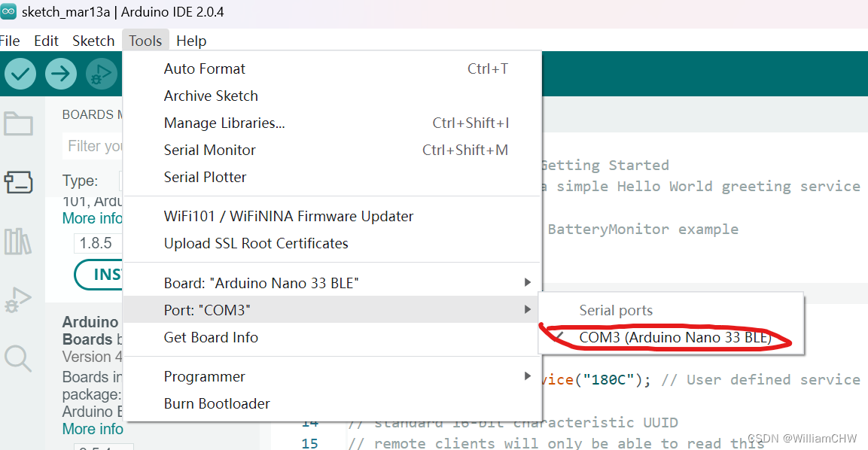Expand the Programmer submenu

(x=332, y=376)
